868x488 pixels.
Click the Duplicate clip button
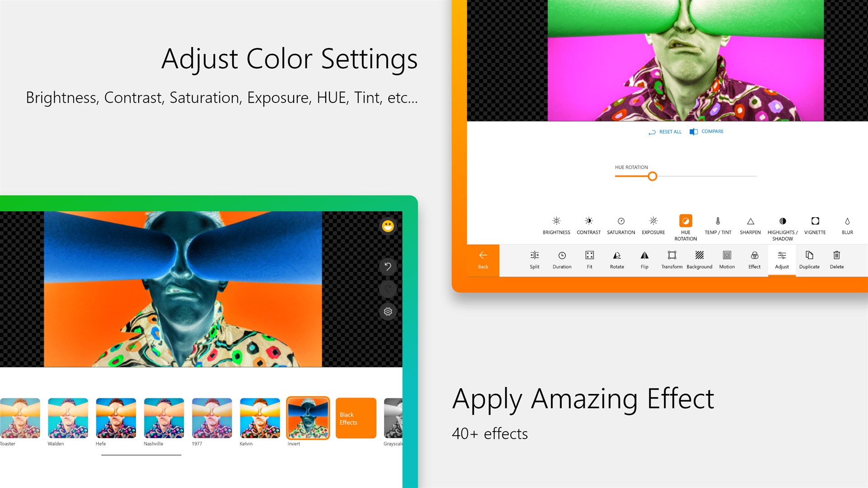click(808, 259)
